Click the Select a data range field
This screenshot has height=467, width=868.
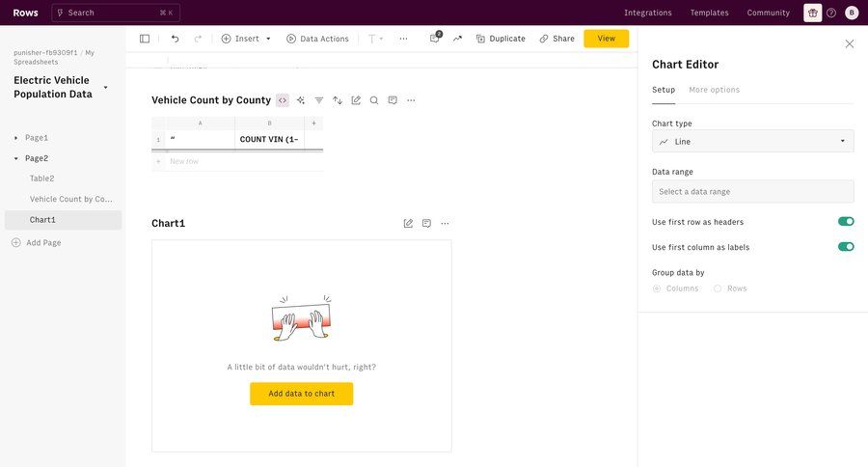pos(753,192)
